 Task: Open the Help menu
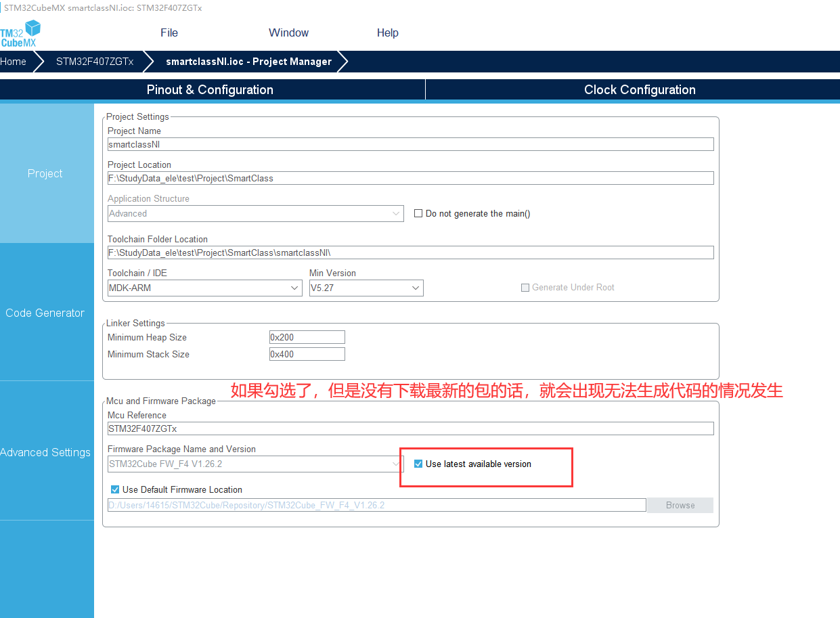click(388, 32)
